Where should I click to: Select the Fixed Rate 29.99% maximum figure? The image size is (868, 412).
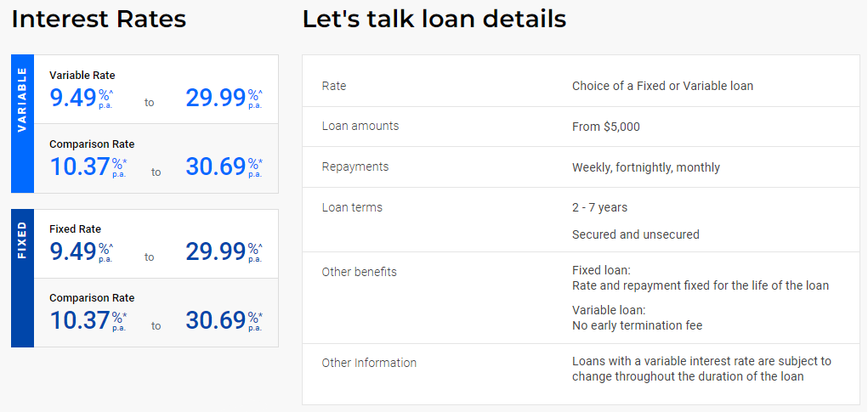tap(224, 251)
